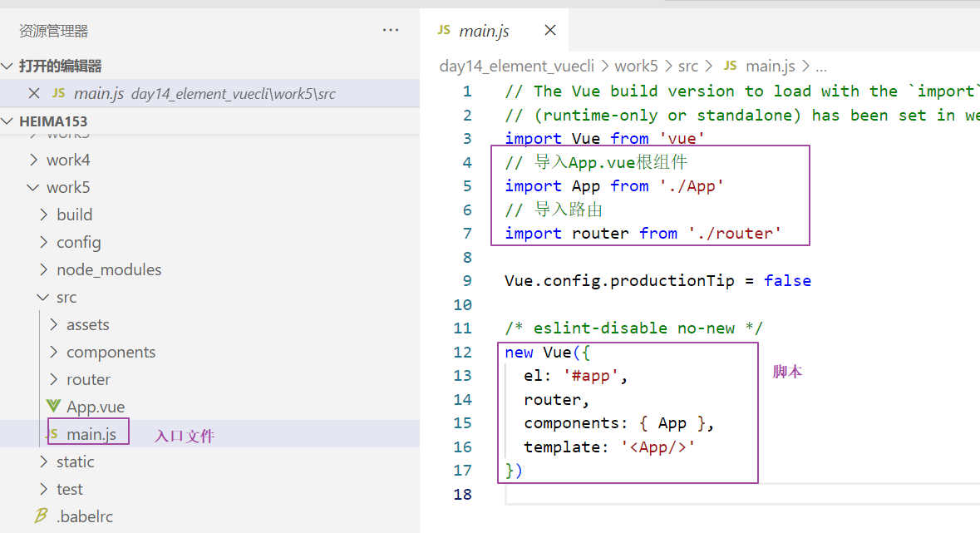Screen dimensions: 980x533
Task: Close main.js in the open editors list
Action: (34, 94)
